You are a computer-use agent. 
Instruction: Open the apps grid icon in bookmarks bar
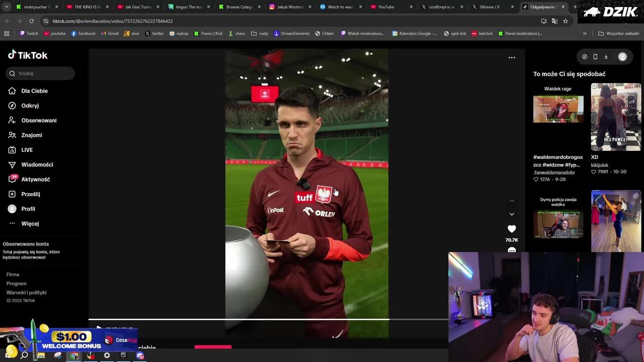(x=7, y=34)
